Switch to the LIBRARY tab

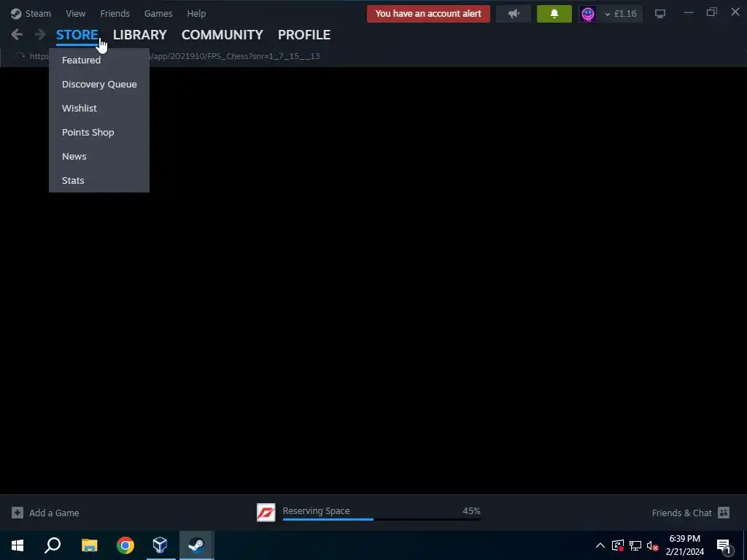[139, 35]
